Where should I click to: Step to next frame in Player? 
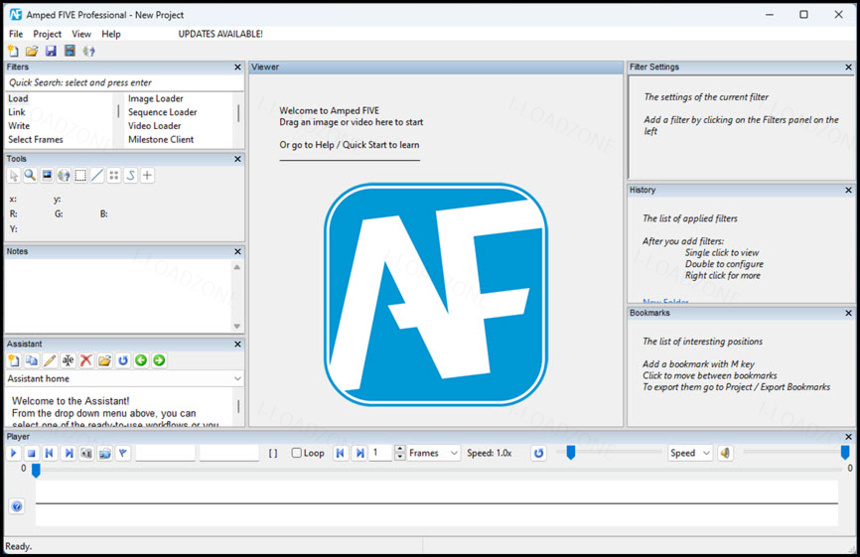pyautogui.click(x=69, y=453)
